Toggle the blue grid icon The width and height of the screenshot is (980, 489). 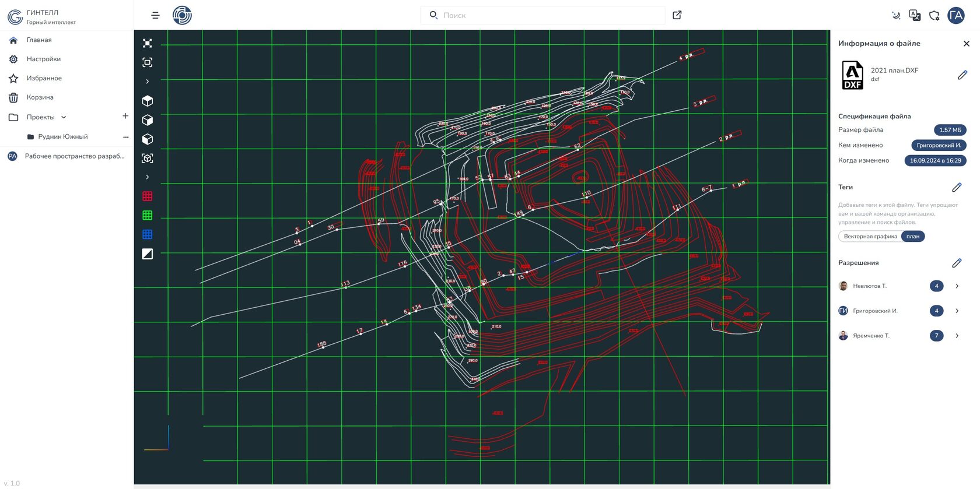148,235
